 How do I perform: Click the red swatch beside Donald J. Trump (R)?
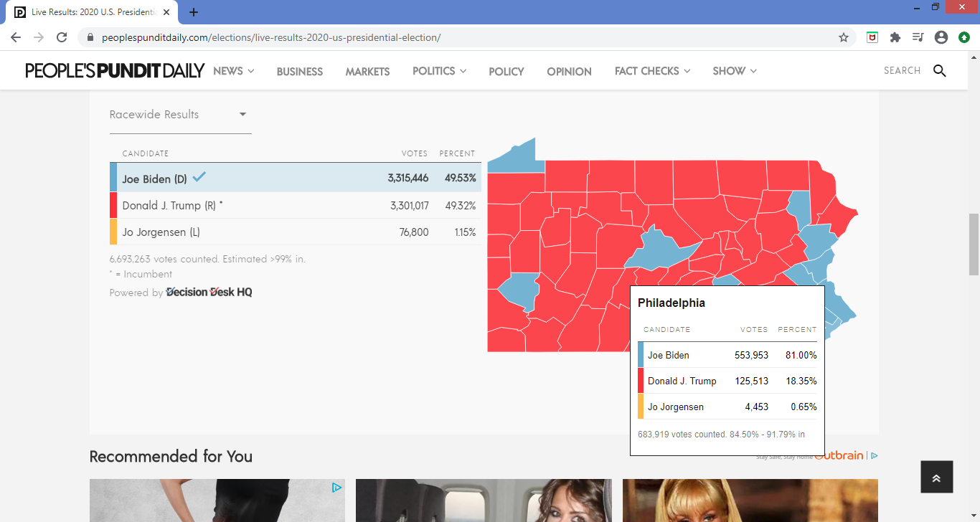pos(113,205)
